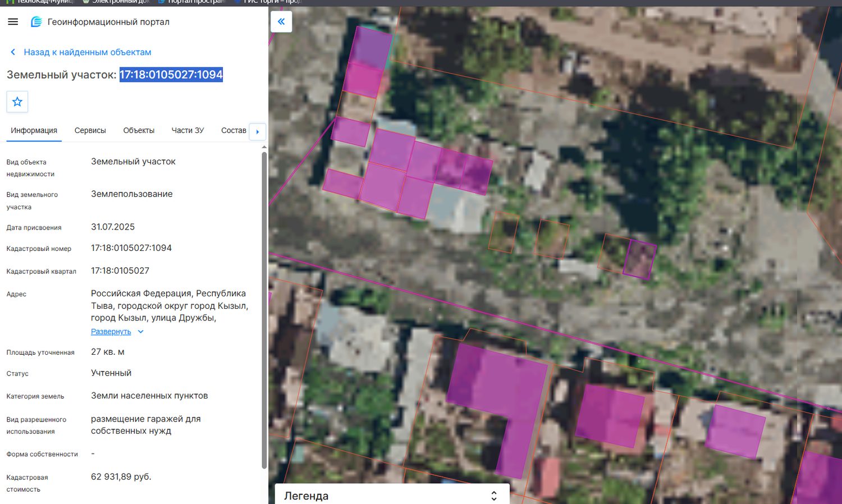Click cadastral quarter value 17:18:0105027
The image size is (842, 504).
point(120,271)
